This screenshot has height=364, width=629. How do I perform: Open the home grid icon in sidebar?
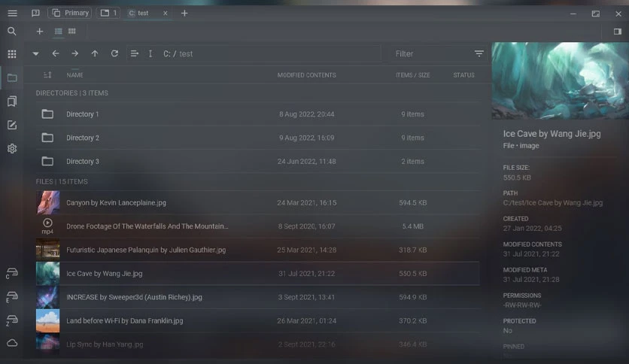pyautogui.click(x=12, y=54)
